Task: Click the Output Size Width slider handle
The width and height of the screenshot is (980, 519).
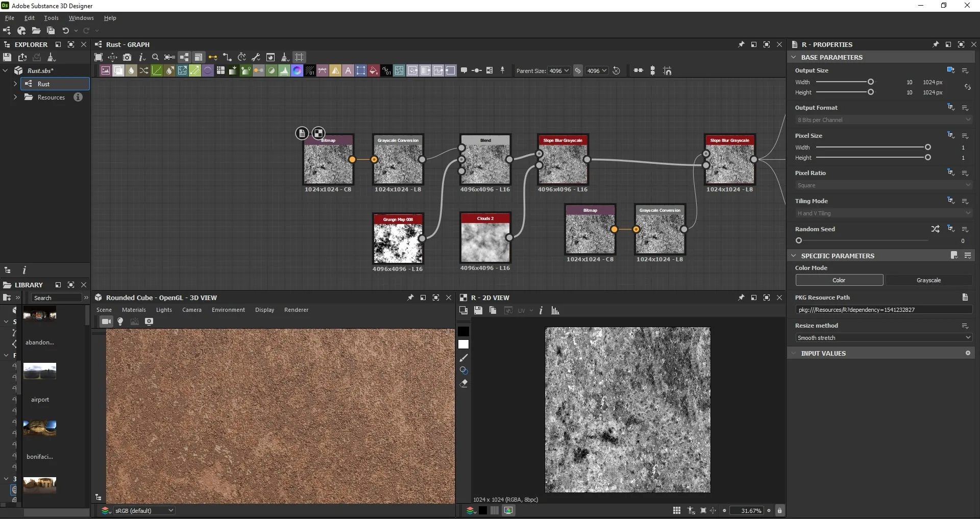Action: pos(871,82)
